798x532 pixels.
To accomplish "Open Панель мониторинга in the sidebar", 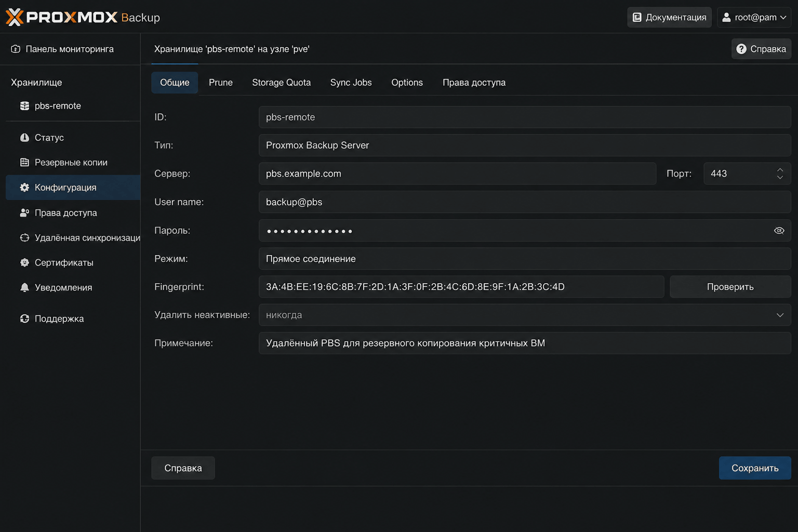I will point(70,49).
